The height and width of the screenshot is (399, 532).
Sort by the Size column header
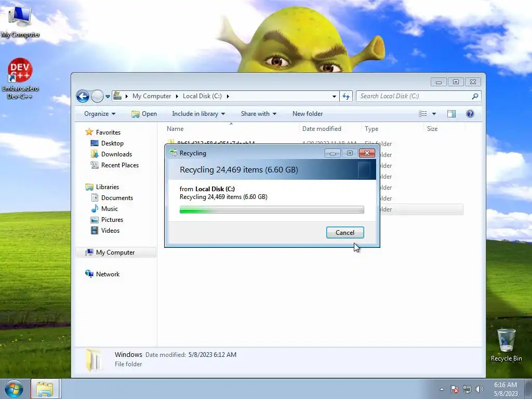click(x=432, y=129)
